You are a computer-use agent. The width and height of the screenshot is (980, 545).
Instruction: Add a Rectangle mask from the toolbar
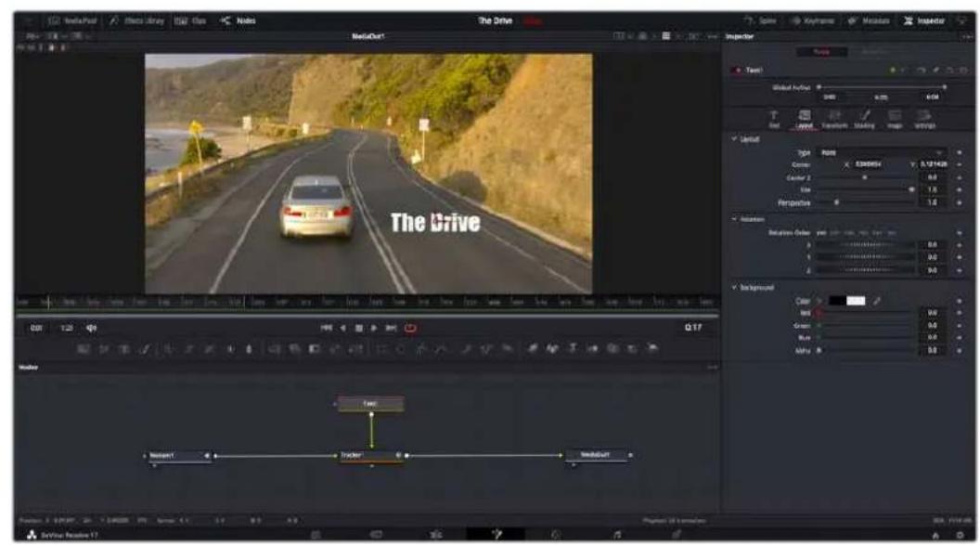pyautogui.click(x=381, y=349)
